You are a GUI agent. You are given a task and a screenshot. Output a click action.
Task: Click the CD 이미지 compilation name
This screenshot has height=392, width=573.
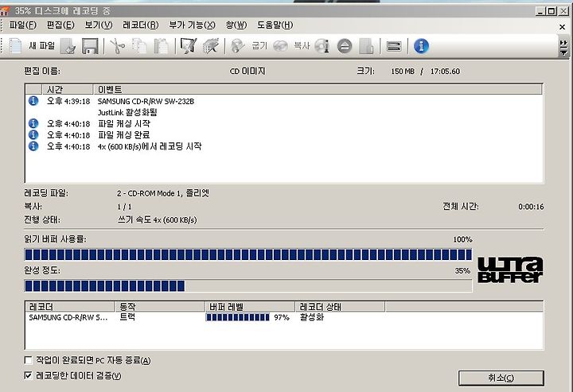[248, 71]
